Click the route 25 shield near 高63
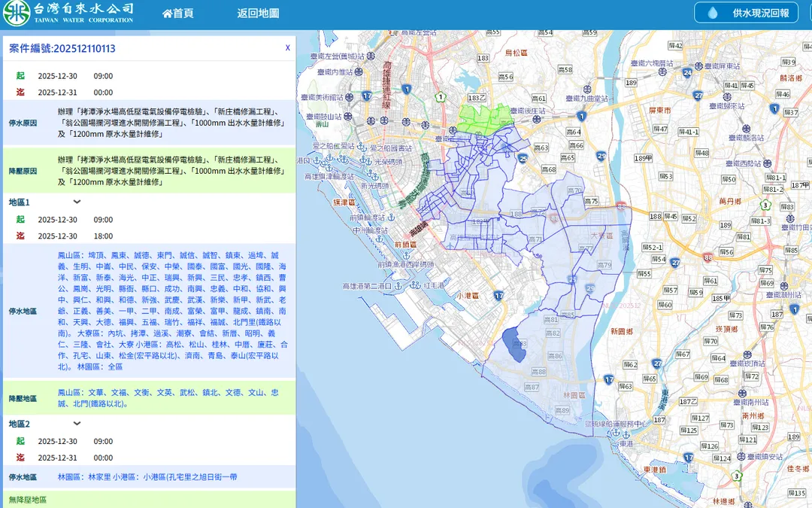Viewport: 812px width, 508px height. pos(523,158)
